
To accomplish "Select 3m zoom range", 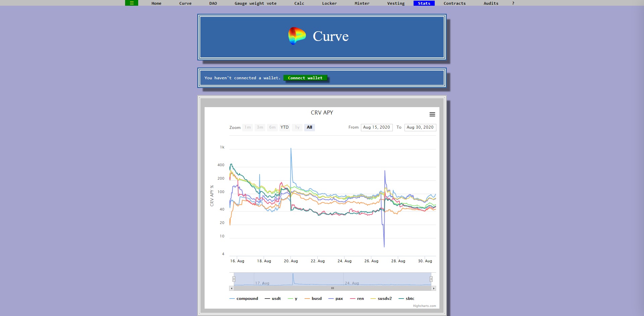I will (260, 127).
